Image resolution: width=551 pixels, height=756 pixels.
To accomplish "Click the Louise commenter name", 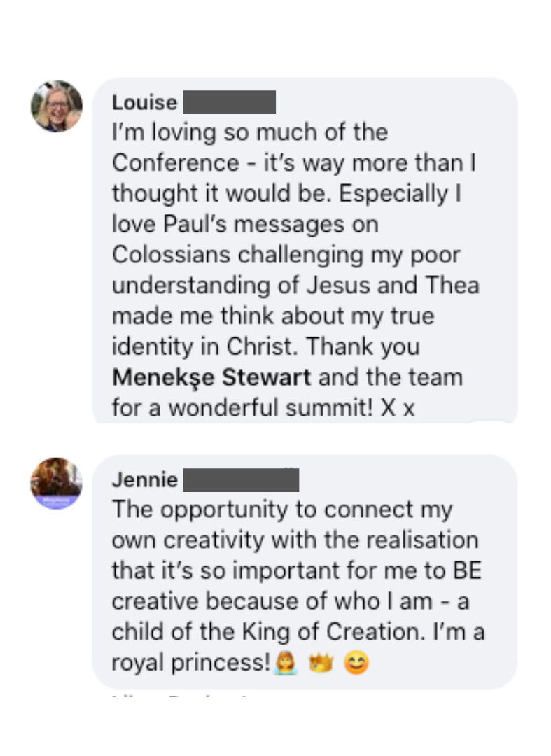I will tap(144, 103).
